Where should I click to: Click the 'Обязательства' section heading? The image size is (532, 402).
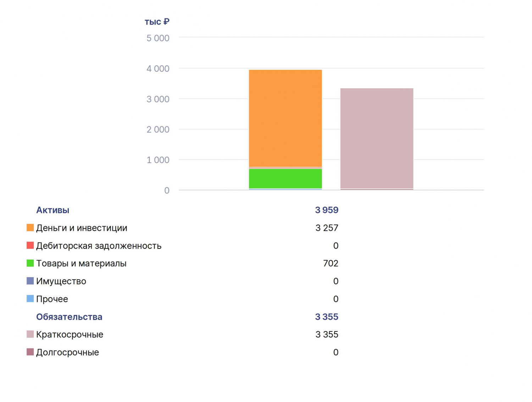[x=69, y=317]
